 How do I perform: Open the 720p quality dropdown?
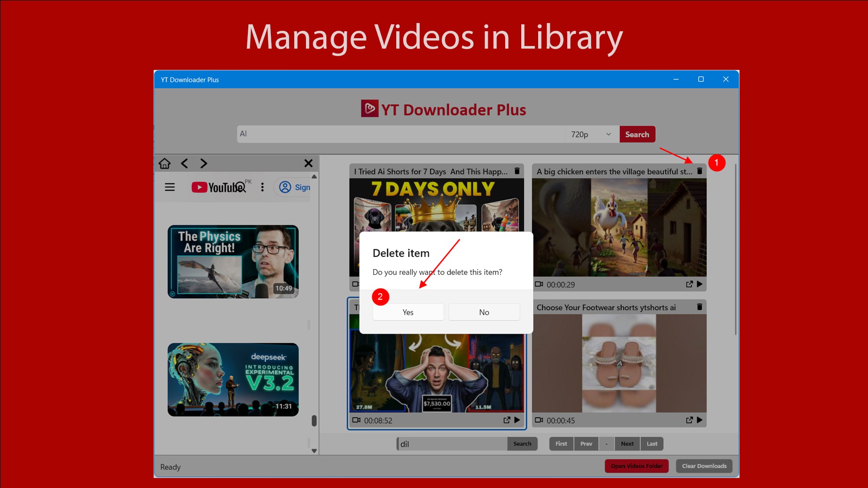tap(591, 135)
